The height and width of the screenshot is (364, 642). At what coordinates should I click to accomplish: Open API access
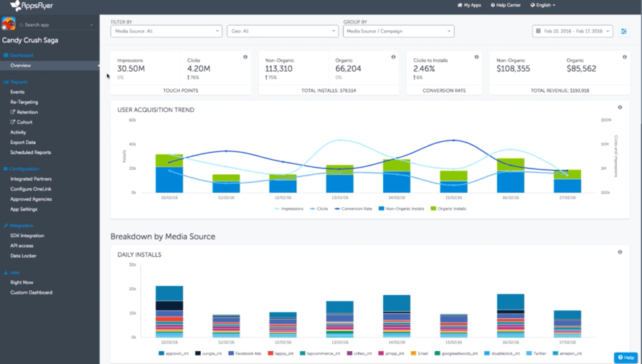tap(22, 246)
